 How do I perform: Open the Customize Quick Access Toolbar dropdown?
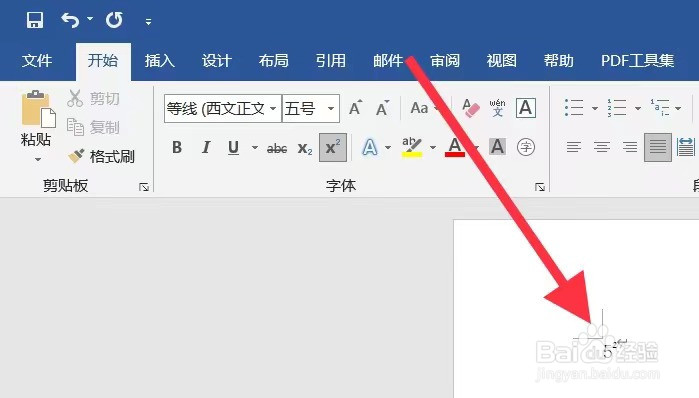coord(148,21)
